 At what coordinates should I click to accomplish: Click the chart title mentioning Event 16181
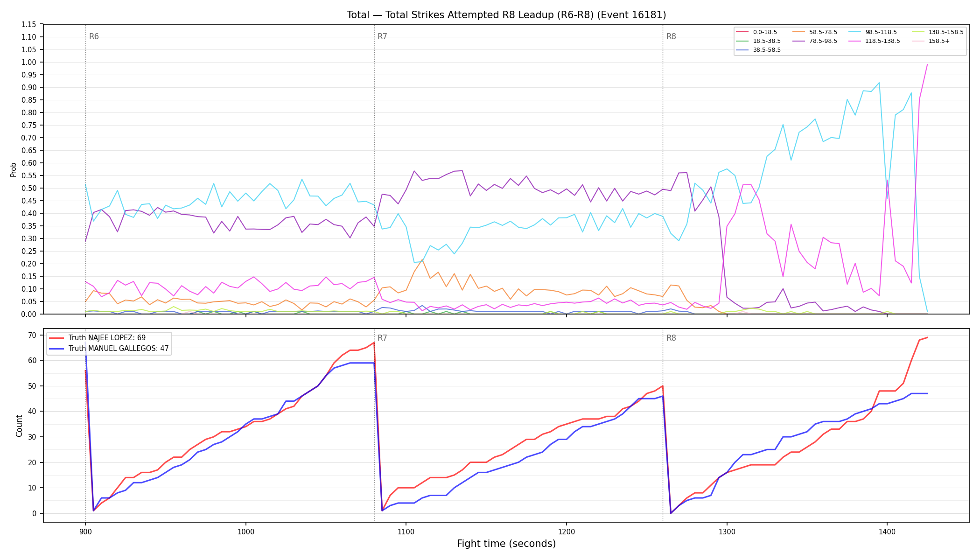click(506, 15)
